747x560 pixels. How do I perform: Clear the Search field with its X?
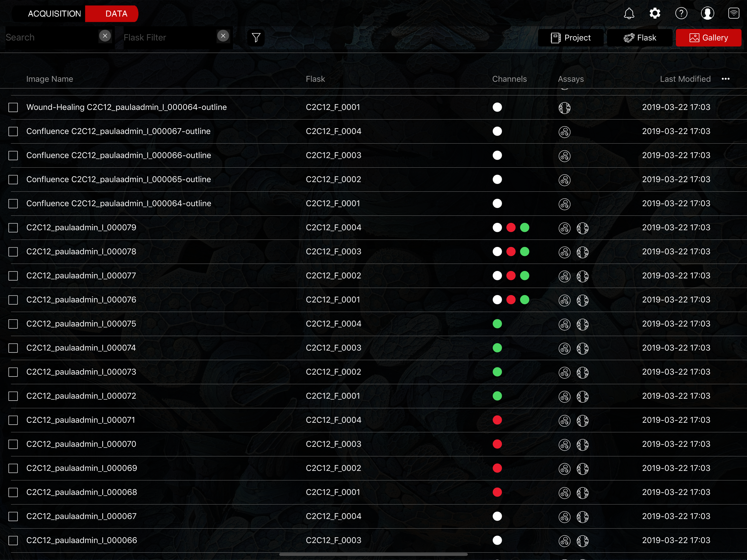tap(105, 36)
